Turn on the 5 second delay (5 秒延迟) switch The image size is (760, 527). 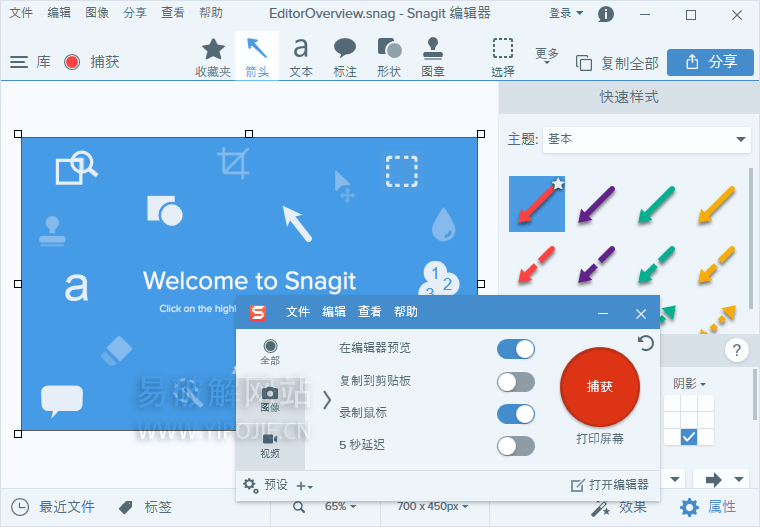(516, 446)
